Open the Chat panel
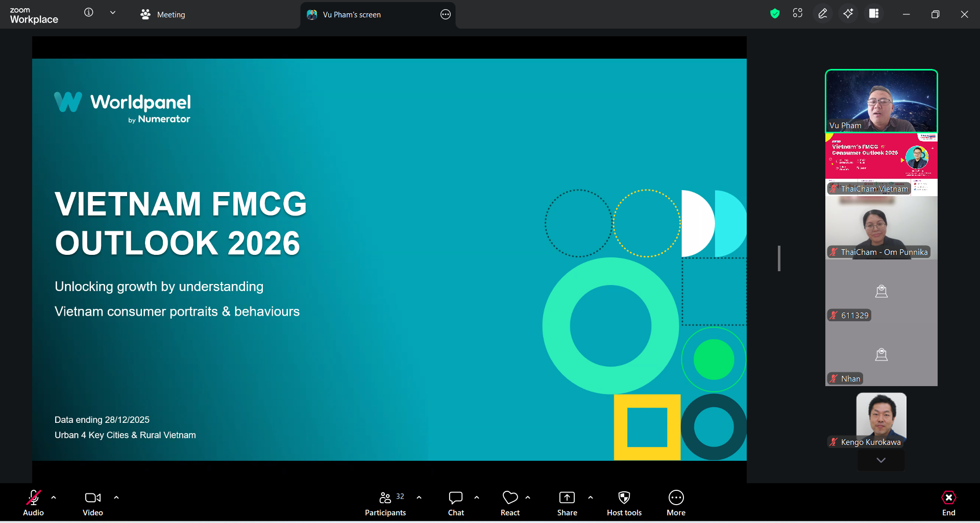980x523 pixels. (x=456, y=503)
